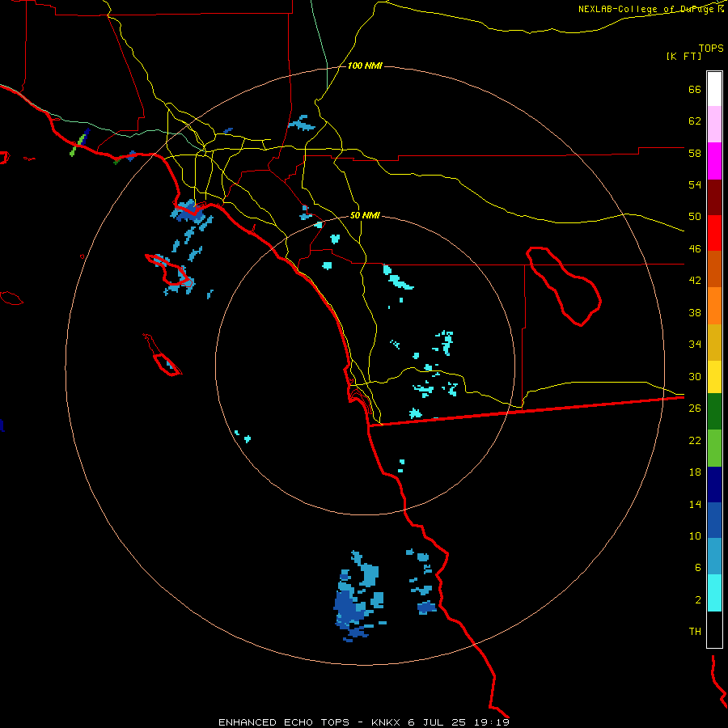The height and width of the screenshot is (728, 728).
Task: Click the TOPS legend title
Action: (711, 48)
